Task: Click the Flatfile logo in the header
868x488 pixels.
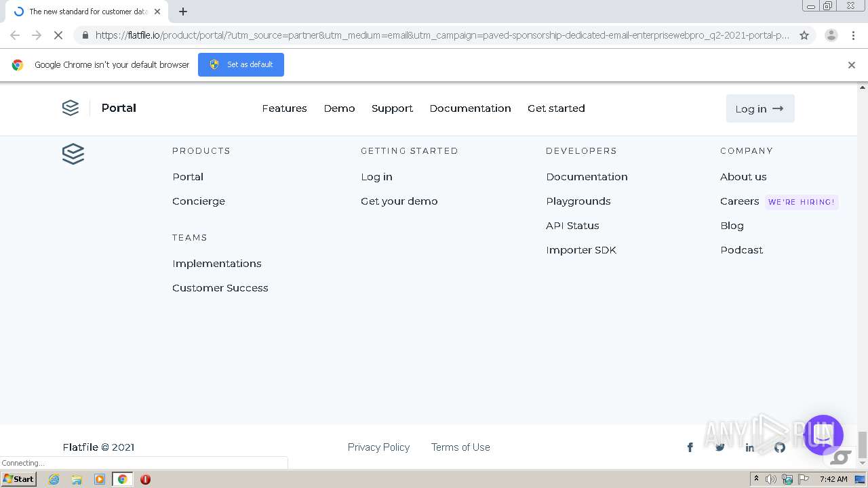Action: coord(71,108)
